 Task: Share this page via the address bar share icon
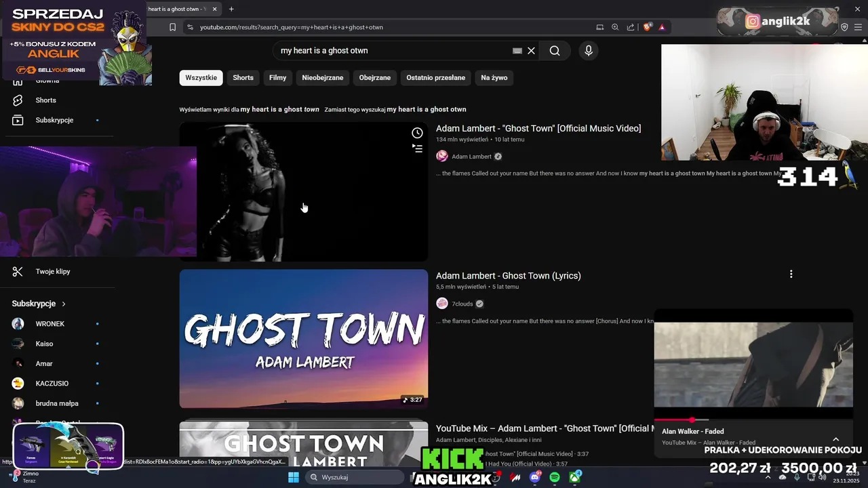coord(631,27)
